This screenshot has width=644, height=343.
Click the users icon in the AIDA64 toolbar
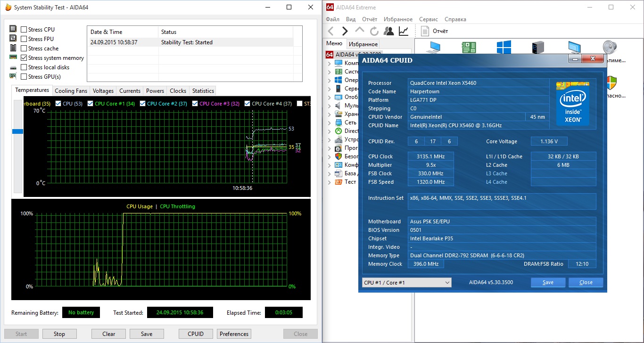tap(389, 31)
